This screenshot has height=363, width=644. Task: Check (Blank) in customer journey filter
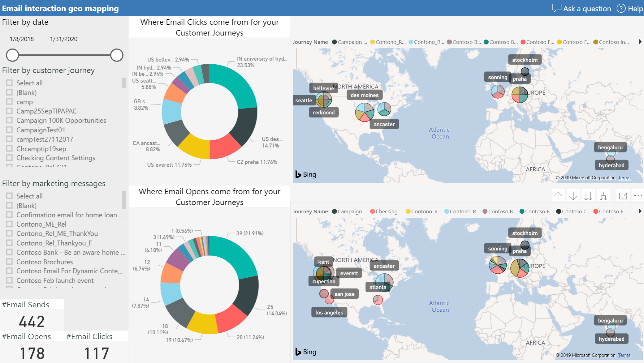tap(9, 92)
